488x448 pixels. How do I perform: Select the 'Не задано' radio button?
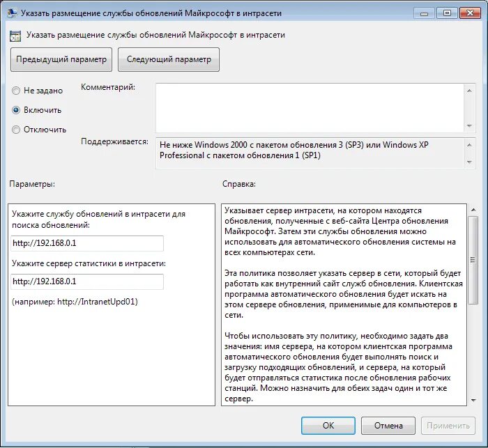tap(16, 91)
